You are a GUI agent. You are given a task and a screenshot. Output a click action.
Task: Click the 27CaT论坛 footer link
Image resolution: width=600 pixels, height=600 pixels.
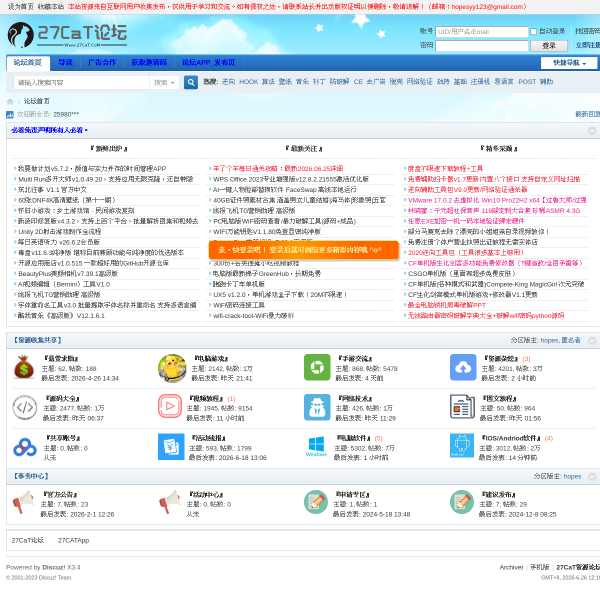click(28, 541)
